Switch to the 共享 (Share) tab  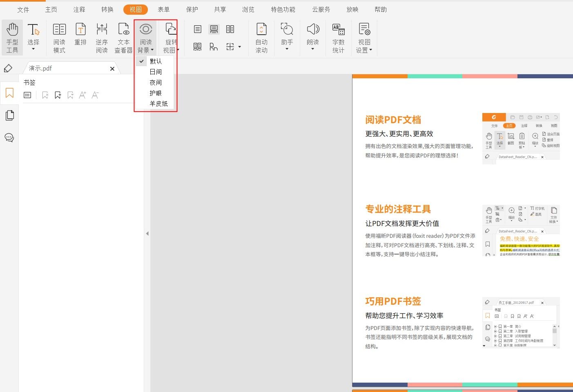coord(220,9)
